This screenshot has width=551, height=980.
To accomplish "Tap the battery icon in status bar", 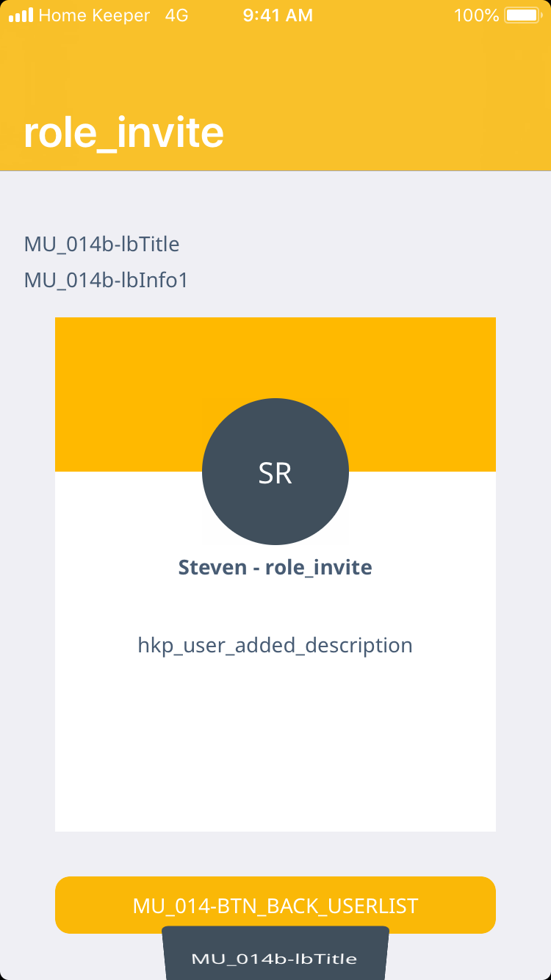I will pos(522,15).
